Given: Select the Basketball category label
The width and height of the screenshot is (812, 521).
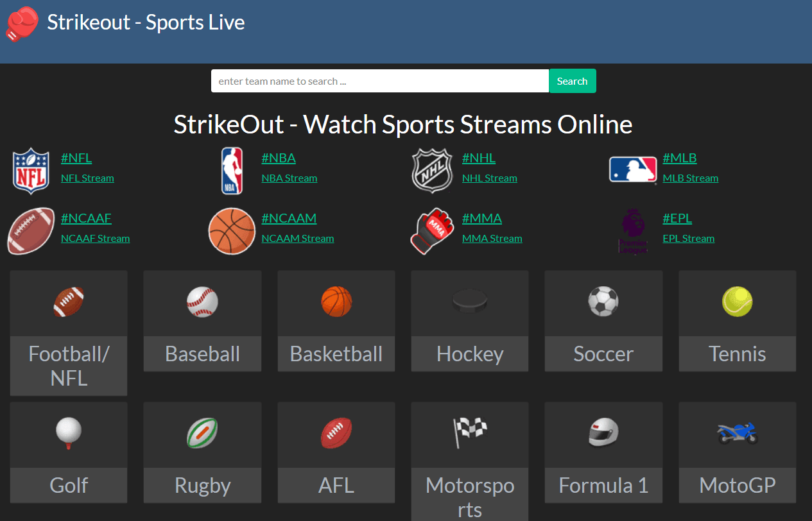Looking at the screenshot, I should point(336,354).
